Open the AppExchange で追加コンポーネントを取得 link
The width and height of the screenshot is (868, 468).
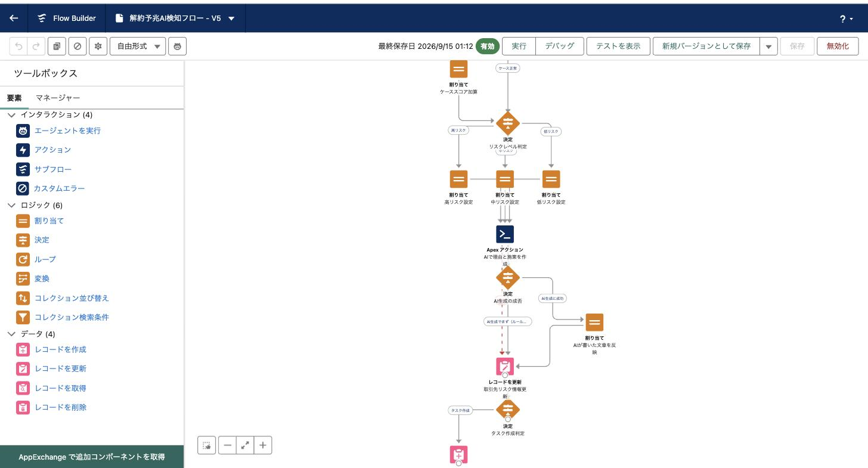click(x=92, y=457)
